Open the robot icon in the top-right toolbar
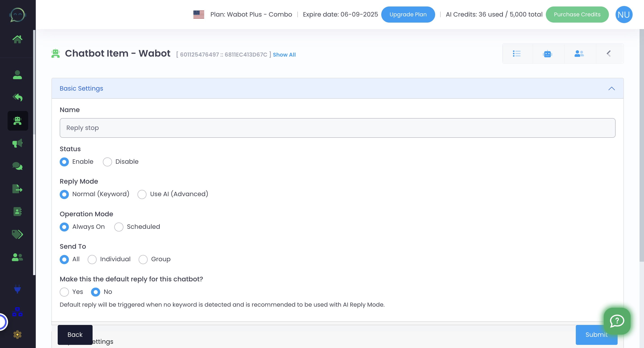This screenshot has height=348, width=644. [547, 53]
